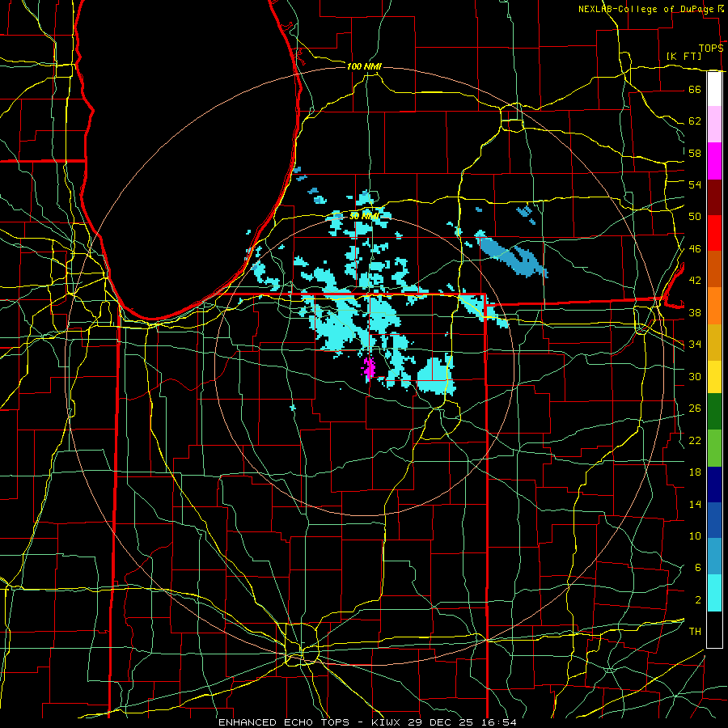The height and width of the screenshot is (728, 728).
Task: Click the TH threshold label
Action: 695,632
